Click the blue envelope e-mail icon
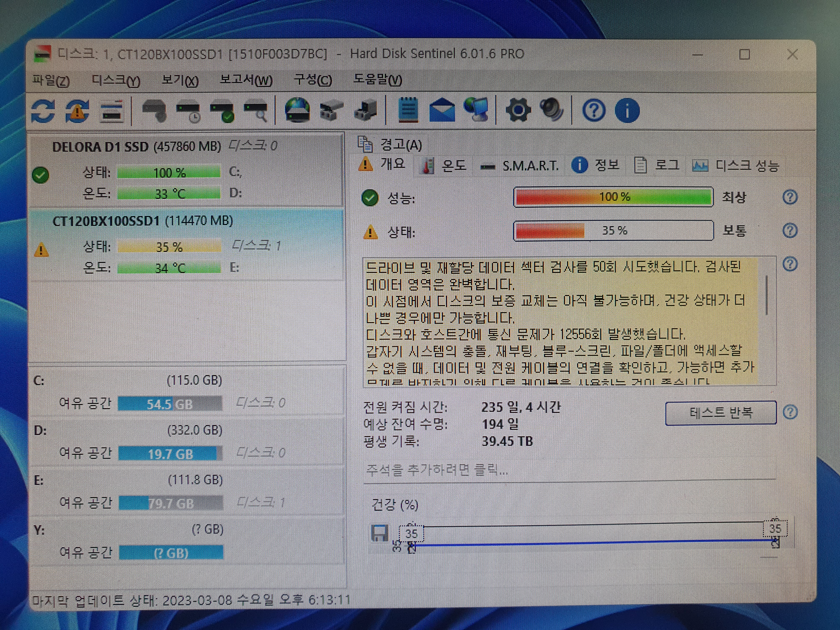Viewport: 840px width, 630px height. (x=442, y=110)
